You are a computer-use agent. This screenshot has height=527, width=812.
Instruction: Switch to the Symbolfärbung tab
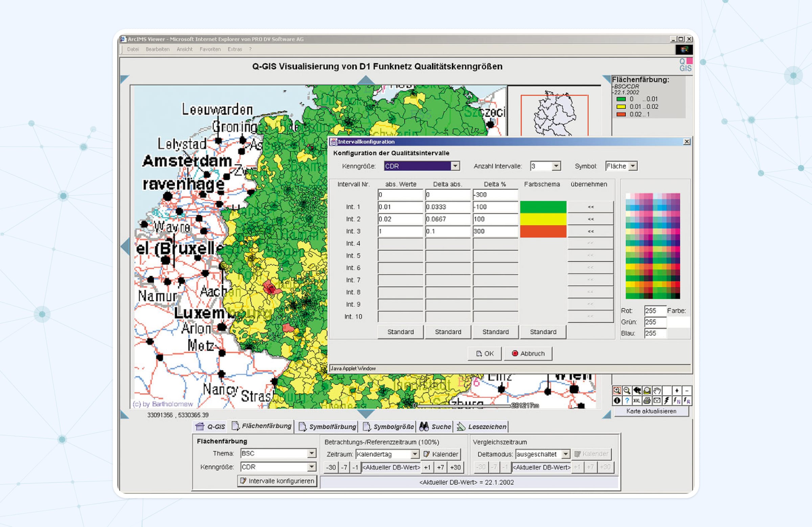click(329, 426)
